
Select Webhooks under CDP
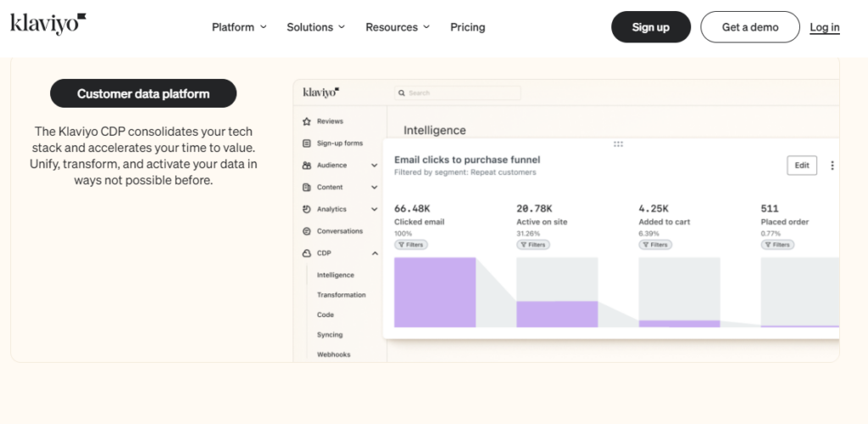click(x=333, y=354)
